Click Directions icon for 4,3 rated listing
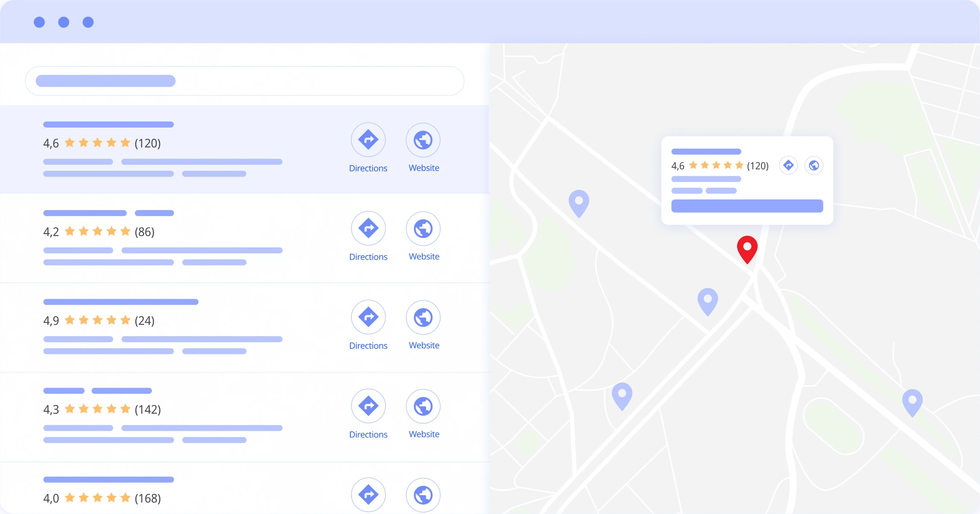This screenshot has width=980, height=514. 368,406
